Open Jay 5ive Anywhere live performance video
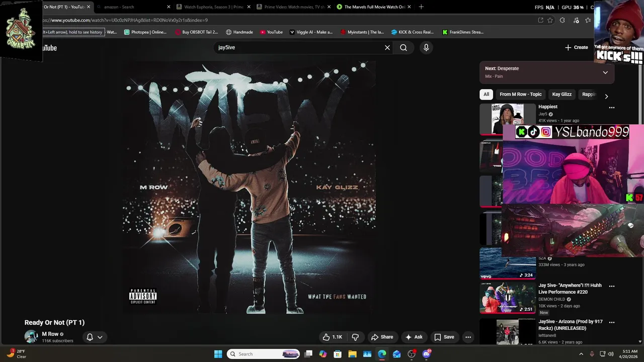The width and height of the screenshot is (644, 362). point(570,289)
